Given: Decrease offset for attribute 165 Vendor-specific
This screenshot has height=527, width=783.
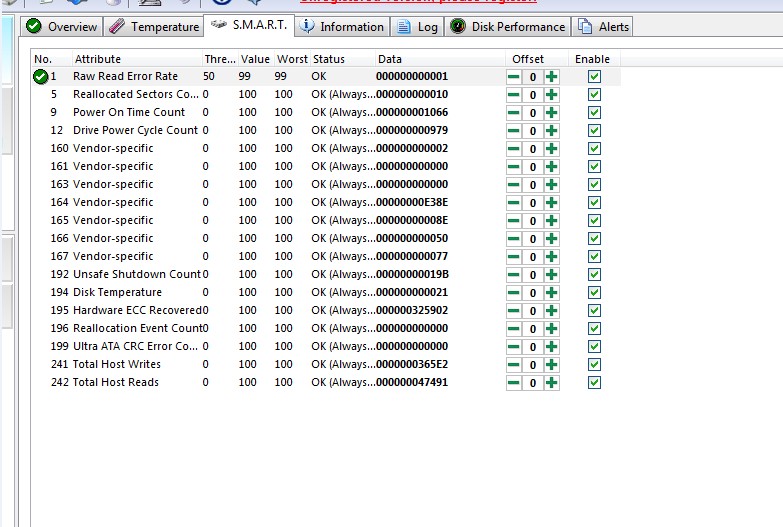Looking at the screenshot, I should [513, 221].
